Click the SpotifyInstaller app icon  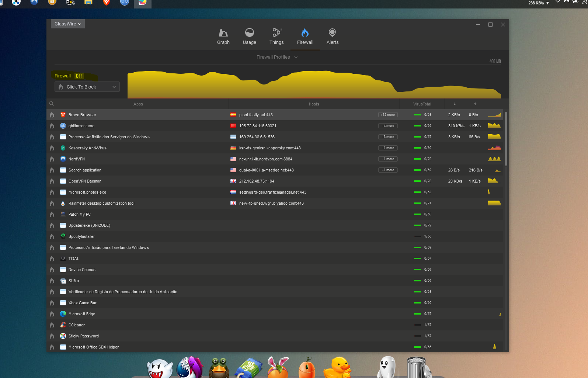(x=63, y=236)
